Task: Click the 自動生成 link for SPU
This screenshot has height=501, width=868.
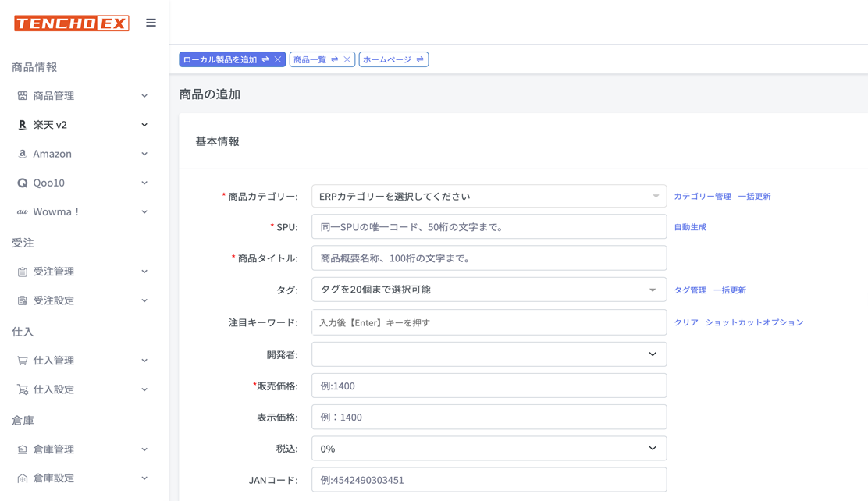Action: [690, 227]
